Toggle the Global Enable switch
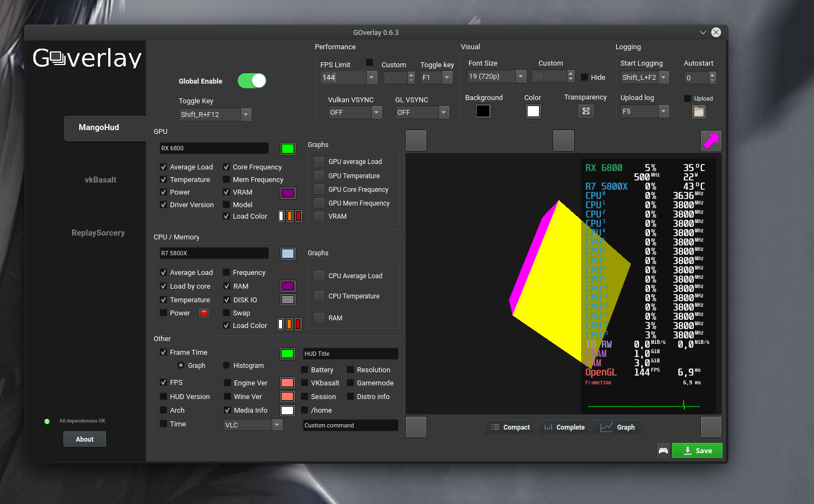The height and width of the screenshot is (504, 814). pos(252,81)
